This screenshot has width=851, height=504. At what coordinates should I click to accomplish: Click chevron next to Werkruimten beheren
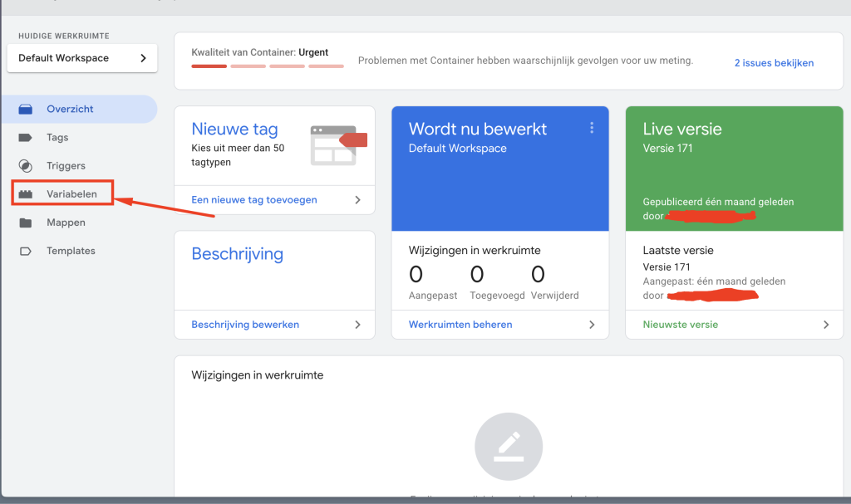tap(592, 325)
